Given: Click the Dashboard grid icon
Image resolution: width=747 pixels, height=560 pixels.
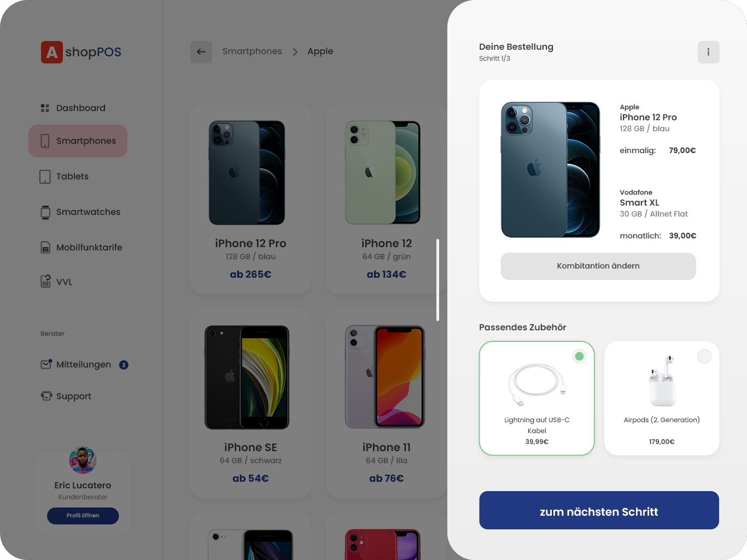Looking at the screenshot, I should [45, 108].
